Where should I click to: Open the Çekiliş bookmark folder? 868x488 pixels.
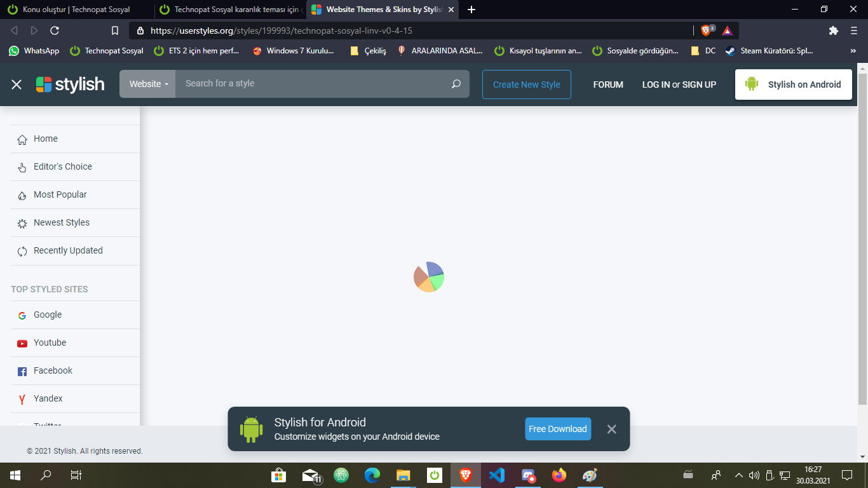369,51
